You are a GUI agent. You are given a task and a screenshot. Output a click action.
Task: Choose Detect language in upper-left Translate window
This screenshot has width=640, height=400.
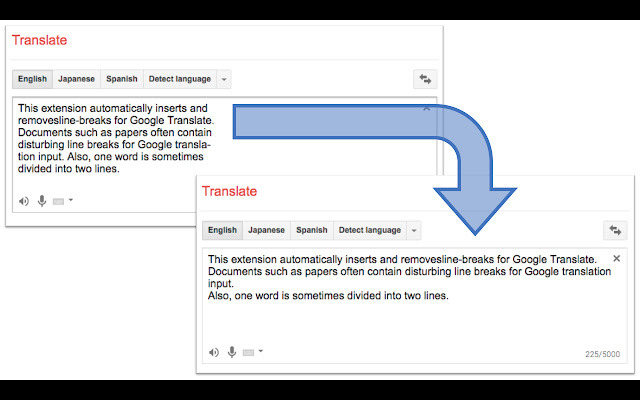tap(180, 79)
